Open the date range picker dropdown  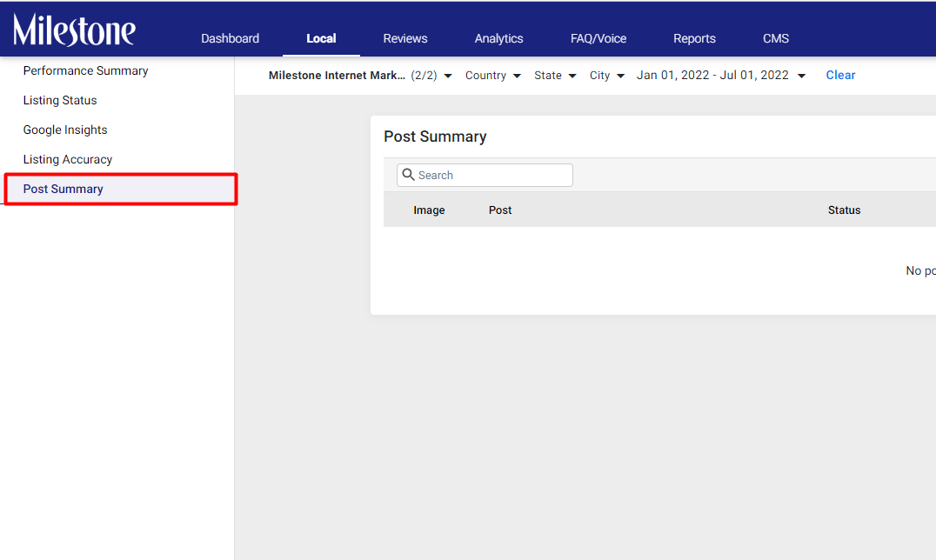pyautogui.click(x=721, y=76)
